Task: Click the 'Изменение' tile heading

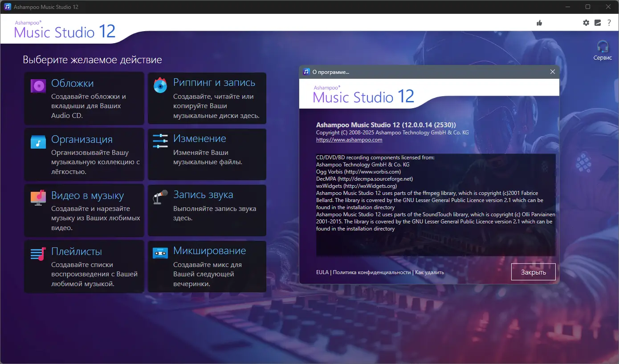Action: point(200,138)
